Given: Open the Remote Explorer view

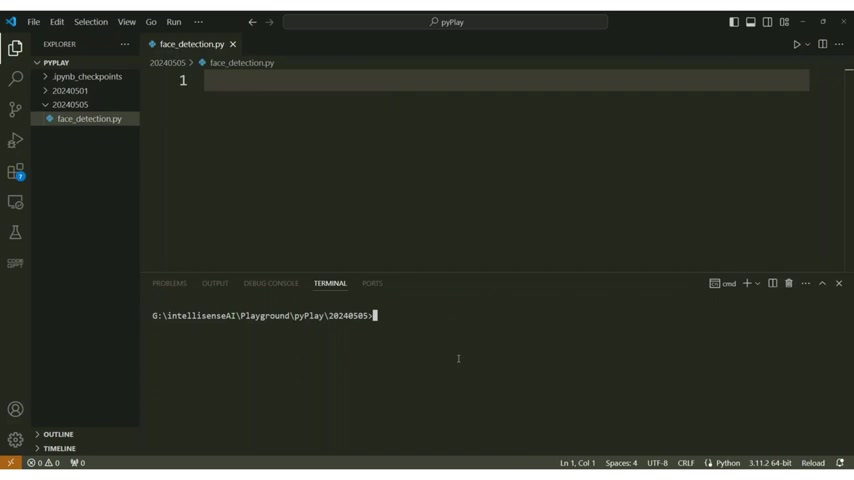Looking at the screenshot, I should coord(15,202).
